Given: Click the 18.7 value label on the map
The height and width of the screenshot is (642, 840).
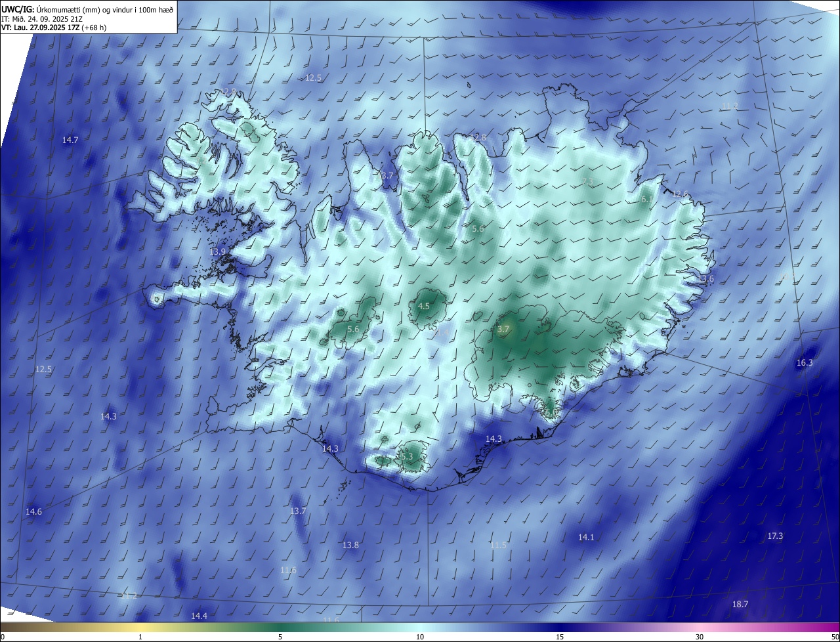Looking at the screenshot, I should (x=740, y=604).
